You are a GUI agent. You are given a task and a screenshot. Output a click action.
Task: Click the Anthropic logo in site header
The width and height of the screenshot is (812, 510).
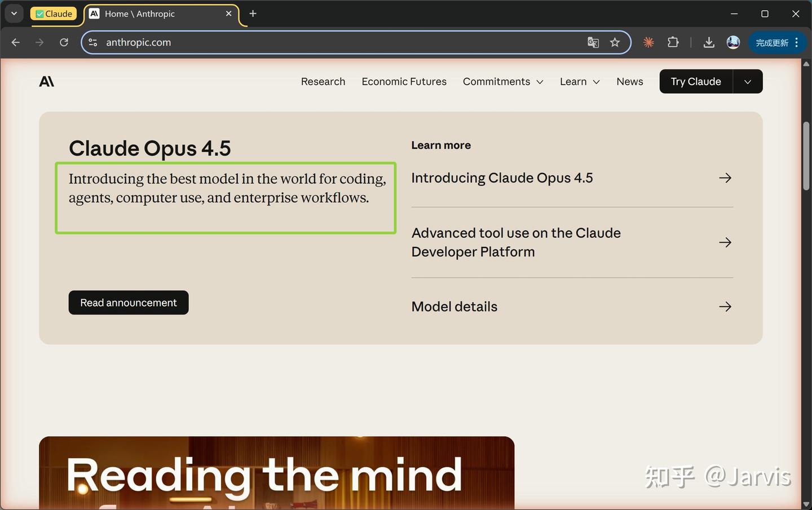47,82
